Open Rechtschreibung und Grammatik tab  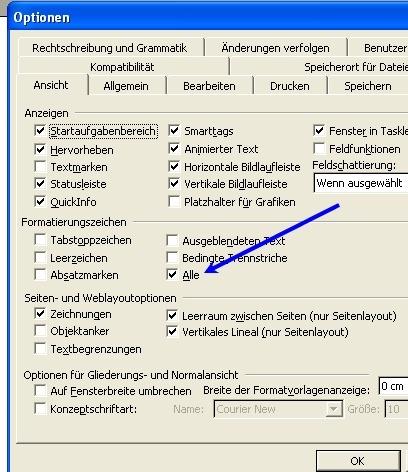[110, 48]
